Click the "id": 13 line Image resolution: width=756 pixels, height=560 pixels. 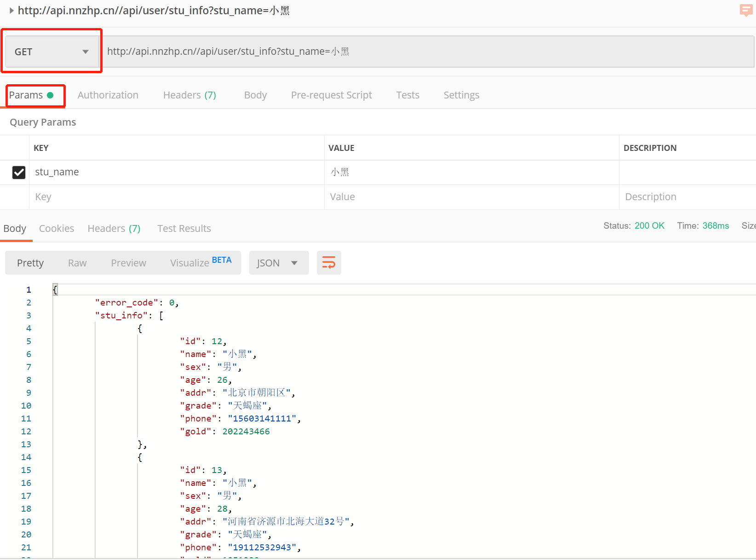(x=203, y=470)
